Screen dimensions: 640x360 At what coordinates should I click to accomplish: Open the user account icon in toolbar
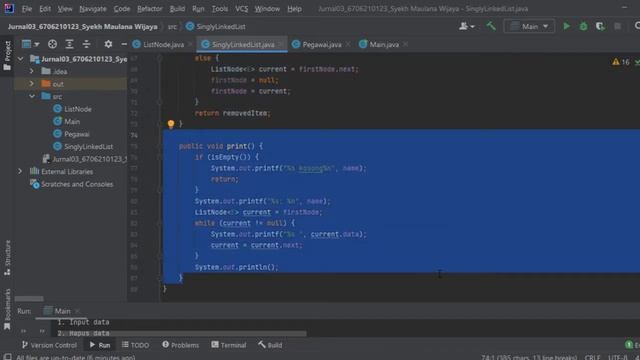[x=467, y=27]
